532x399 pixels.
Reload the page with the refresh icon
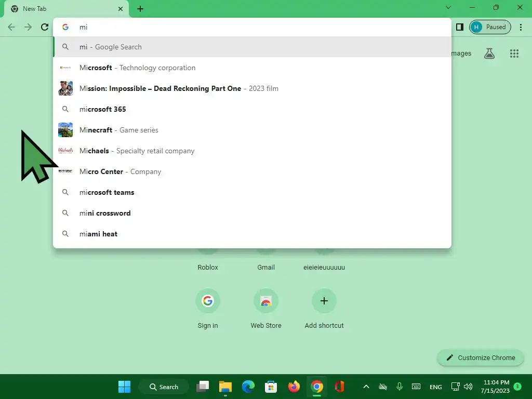coord(45,27)
